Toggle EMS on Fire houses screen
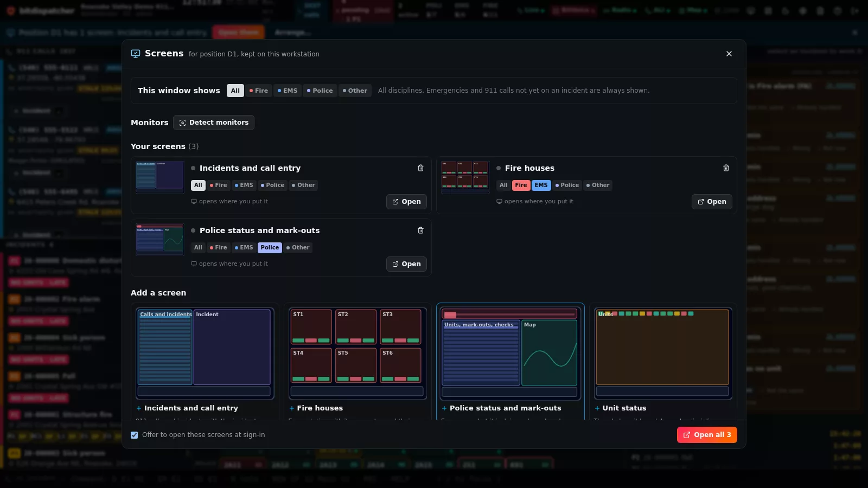The image size is (868, 488). 541,185
